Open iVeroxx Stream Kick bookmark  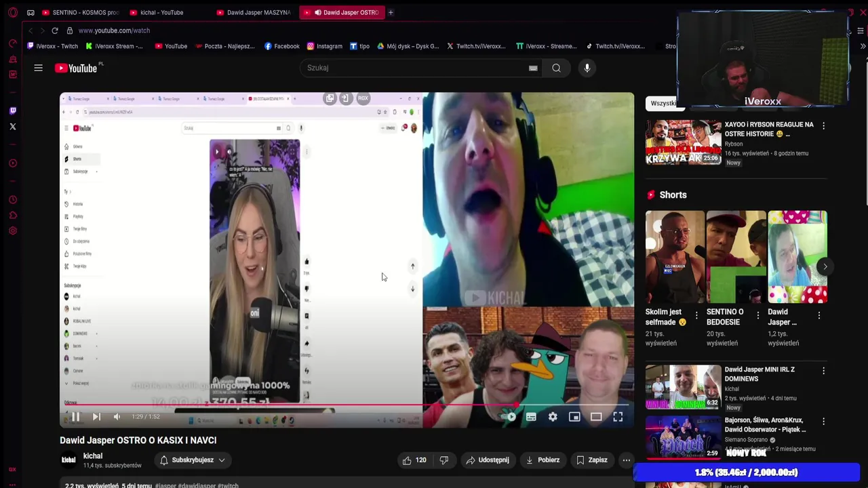(x=114, y=46)
